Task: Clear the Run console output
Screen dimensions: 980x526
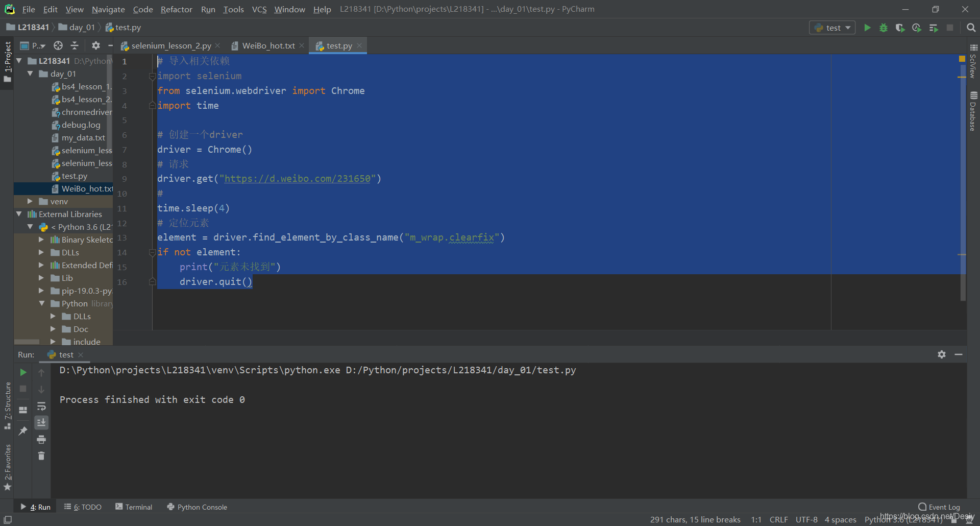Action: (41, 456)
